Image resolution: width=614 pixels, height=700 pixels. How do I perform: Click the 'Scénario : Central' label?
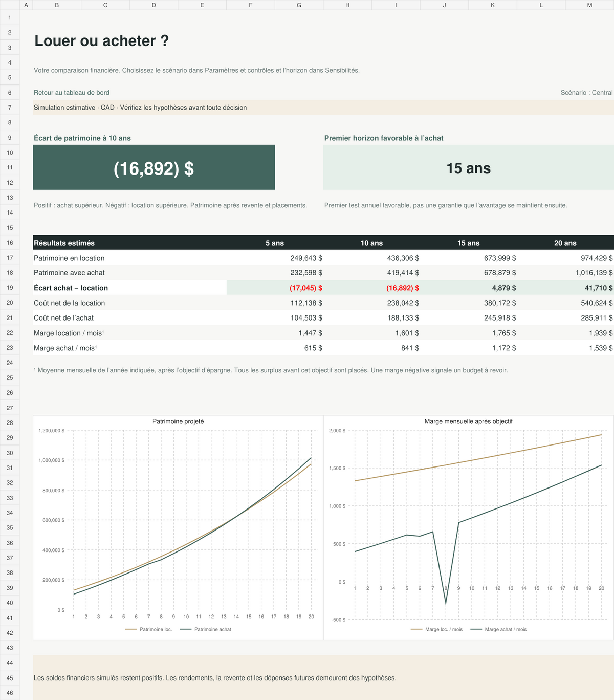(586, 93)
